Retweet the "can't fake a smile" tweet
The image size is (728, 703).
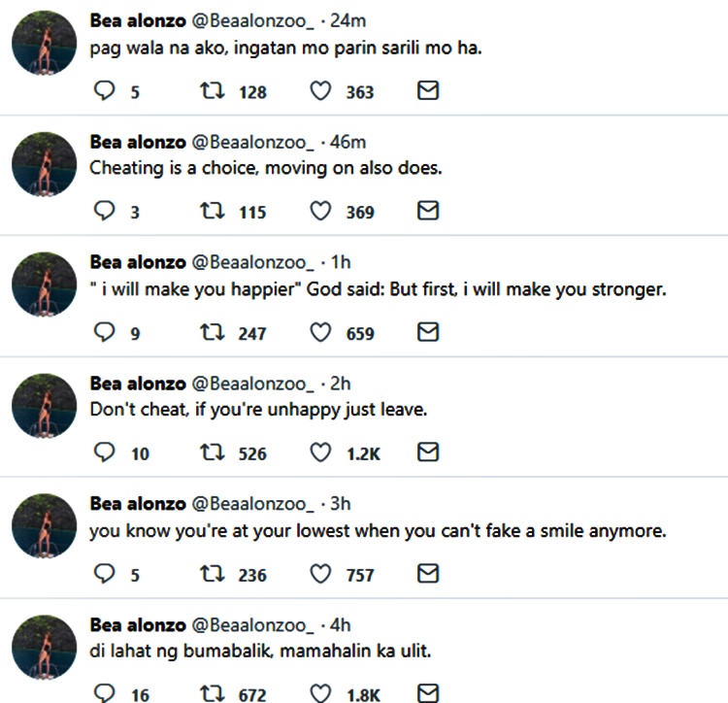point(211,574)
